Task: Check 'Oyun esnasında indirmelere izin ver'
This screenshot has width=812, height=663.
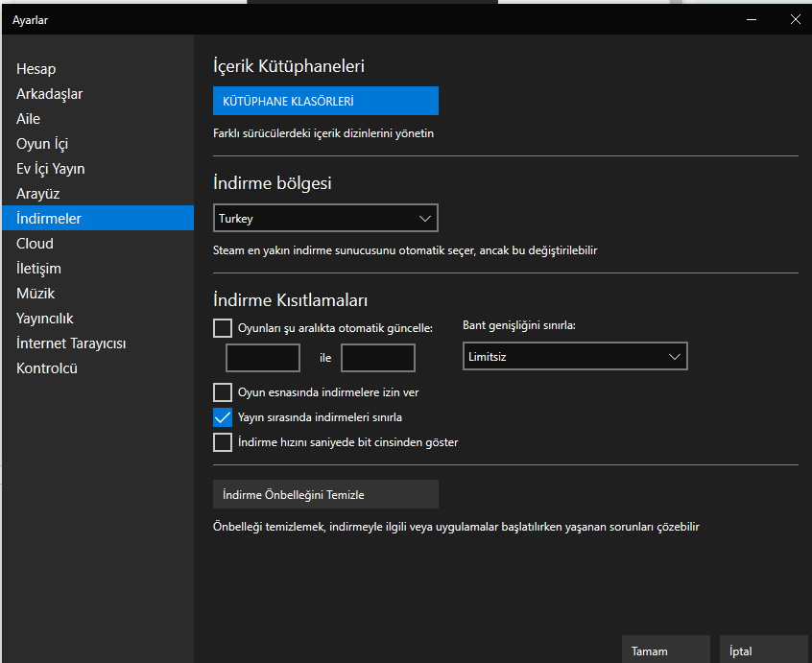Action: [x=223, y=392]
